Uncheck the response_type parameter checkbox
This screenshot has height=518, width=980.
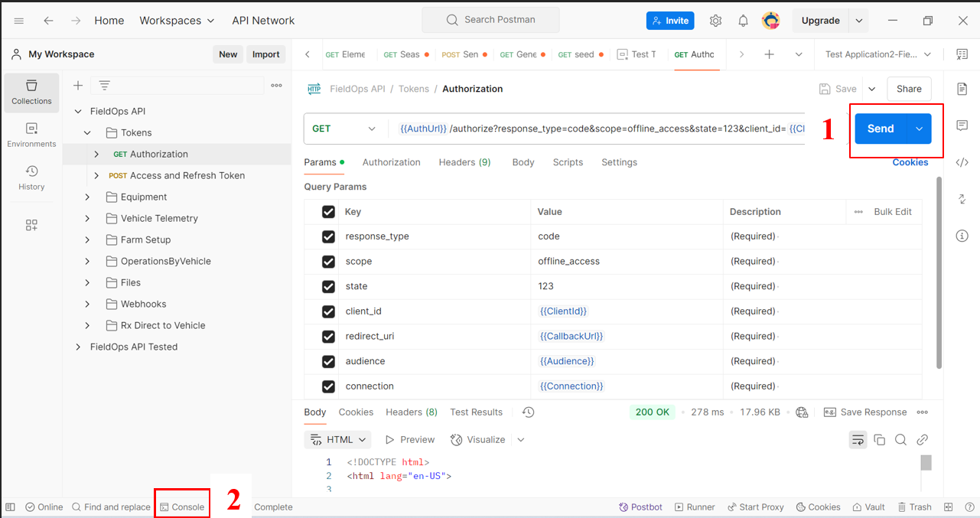coord(329,236)
